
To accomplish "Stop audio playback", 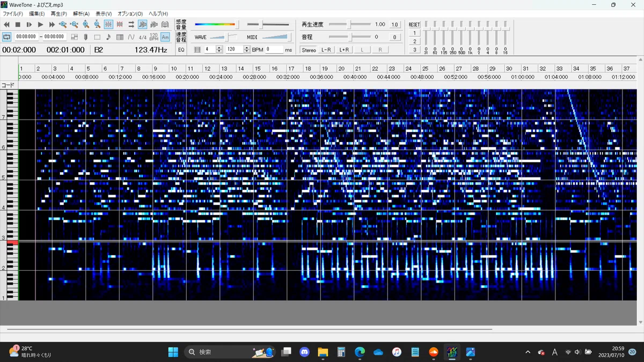I will 18,25.
